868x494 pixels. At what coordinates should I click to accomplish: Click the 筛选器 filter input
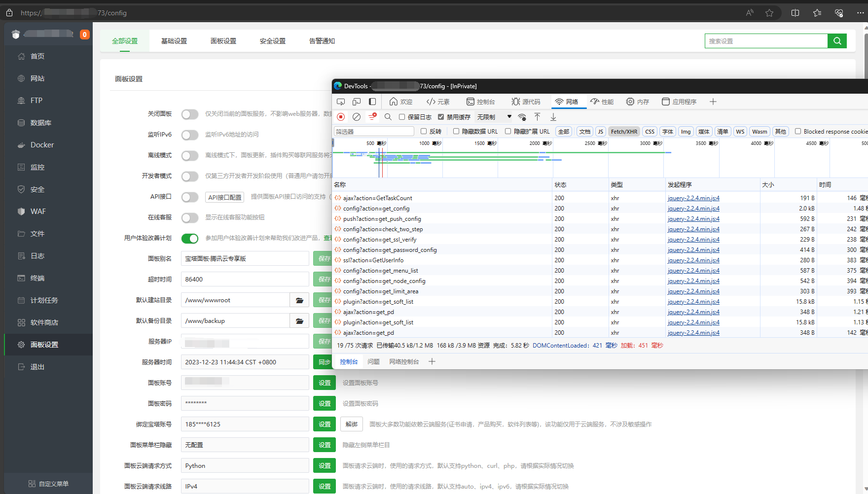374,131
